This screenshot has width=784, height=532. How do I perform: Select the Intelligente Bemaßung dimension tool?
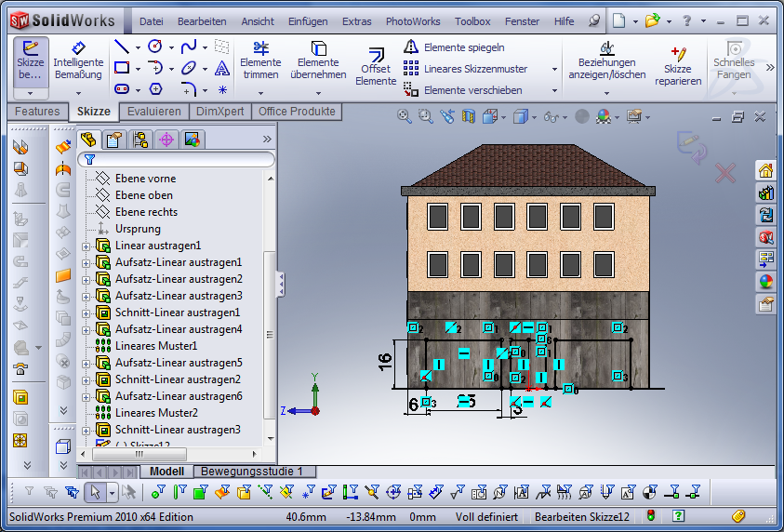coord(78,60)
